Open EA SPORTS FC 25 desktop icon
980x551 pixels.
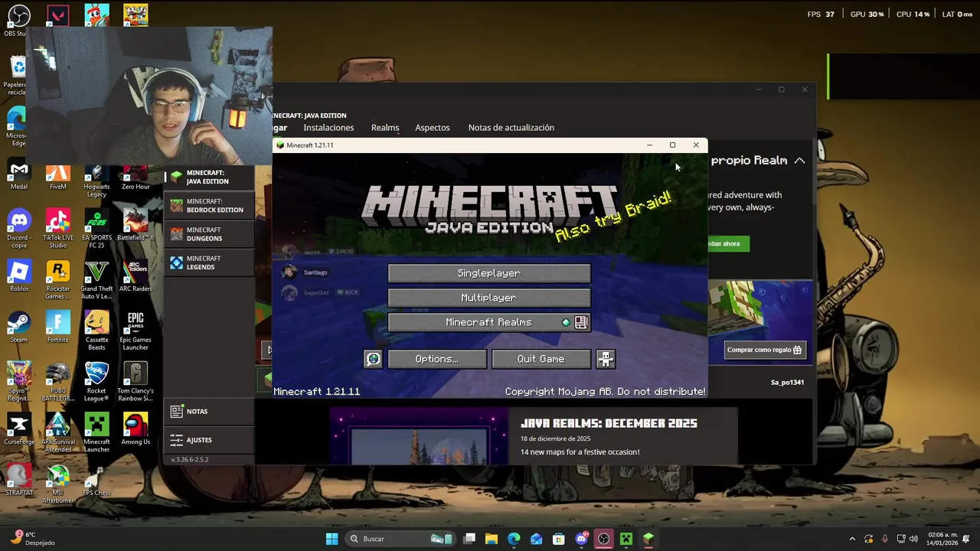pos(96,228)
